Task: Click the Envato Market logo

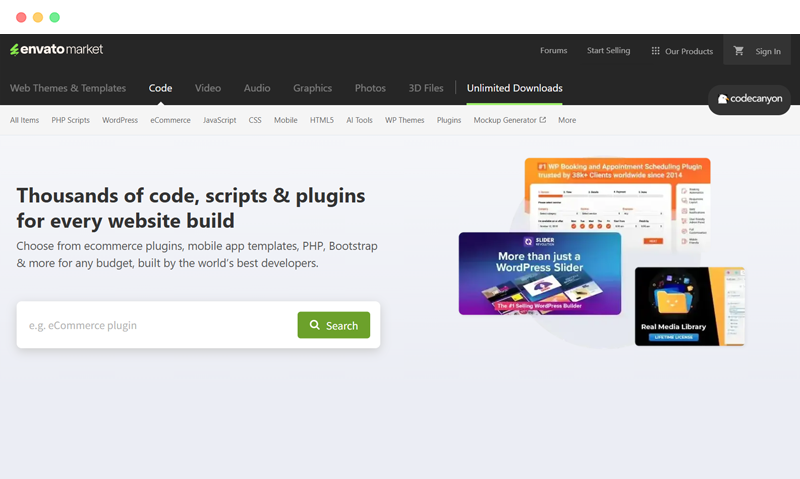Action: click(57, 49)
